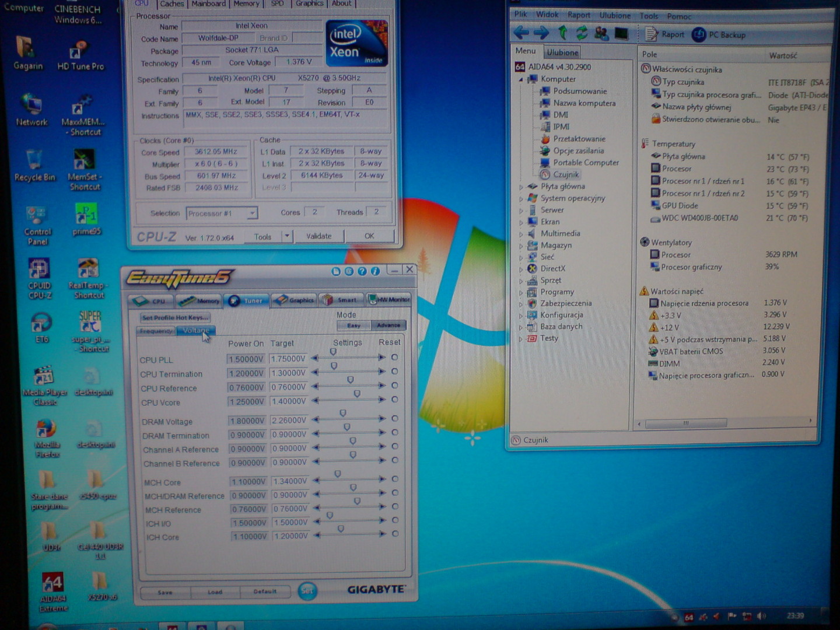Open the ET6 desktop icon
This screenshot has height=630, width=840.
[41, 328]
